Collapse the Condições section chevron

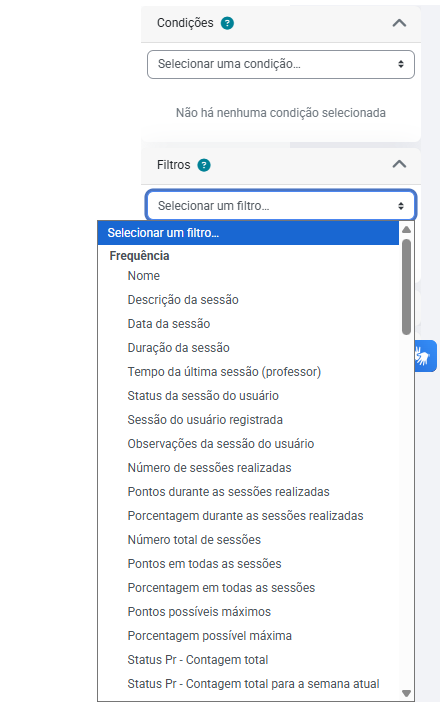click(399, 23)
